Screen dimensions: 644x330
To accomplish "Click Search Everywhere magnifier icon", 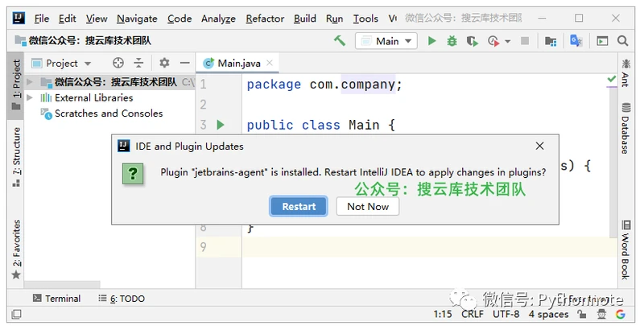I will (623, 41).
